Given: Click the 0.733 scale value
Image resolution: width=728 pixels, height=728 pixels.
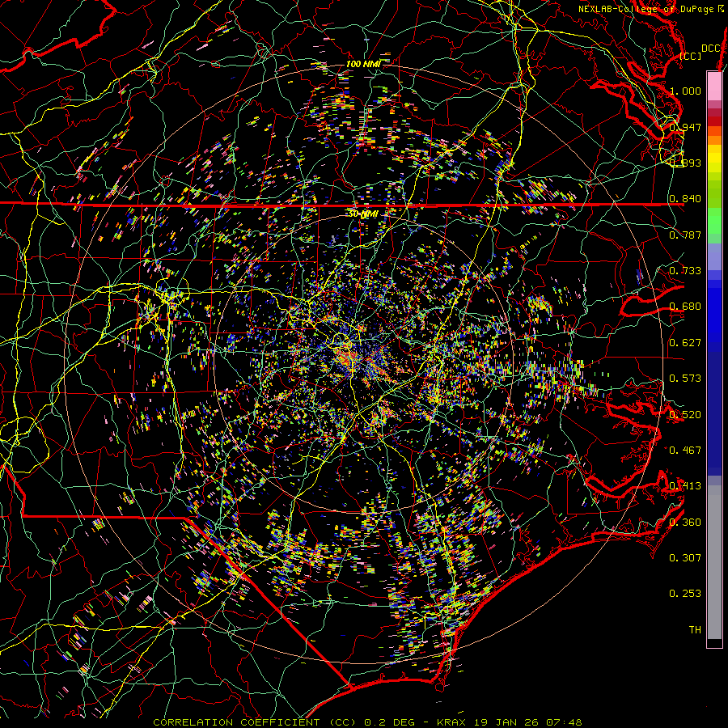Looking at the screenshot, I should [x=685, y=271].
